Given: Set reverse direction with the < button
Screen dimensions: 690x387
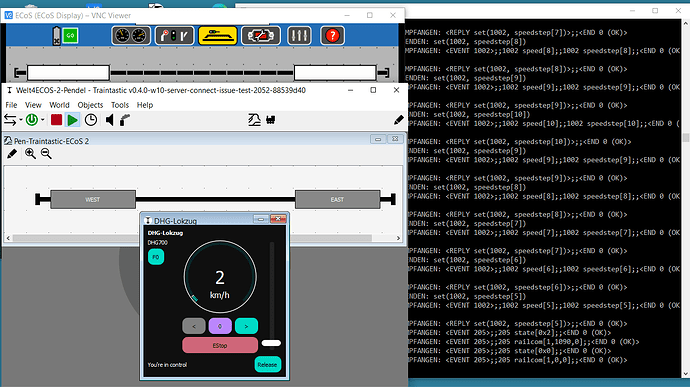Looking at the screenshot, I should [x=194, y=326].
